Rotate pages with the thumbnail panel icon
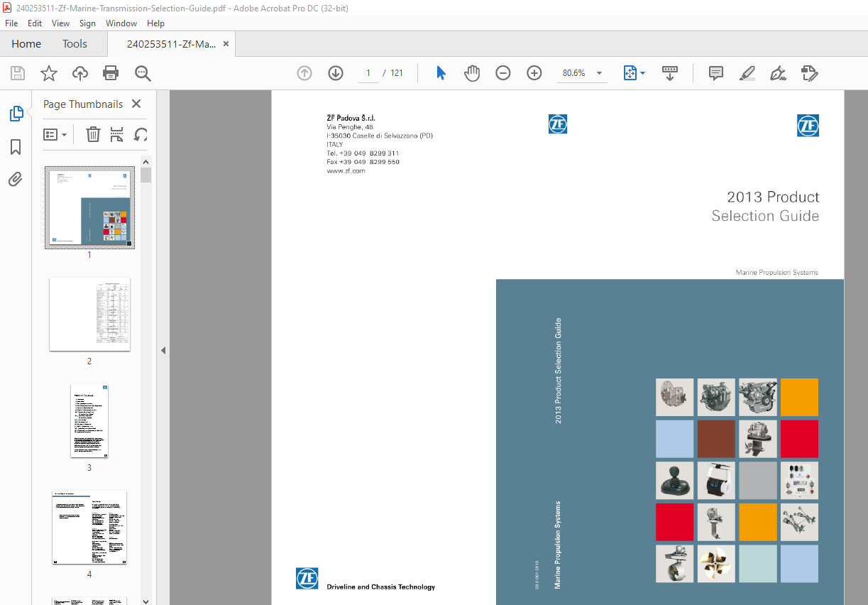Viewport: 868px width, 605px height. pyautogui.click(x=141, y=134)
